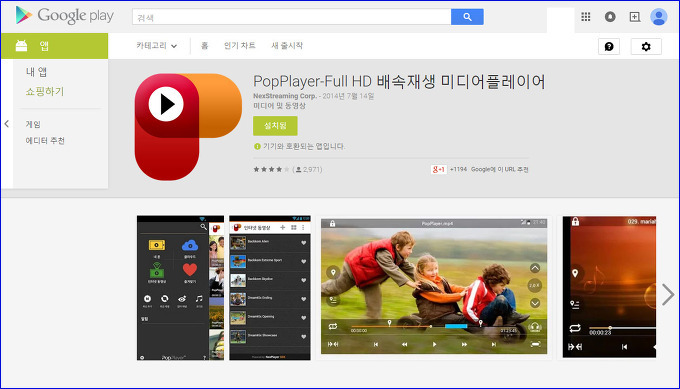Collapse the sidebar with the left chevron
The height and width of the screenshot is (389, 680).
(x=7, y=124)
